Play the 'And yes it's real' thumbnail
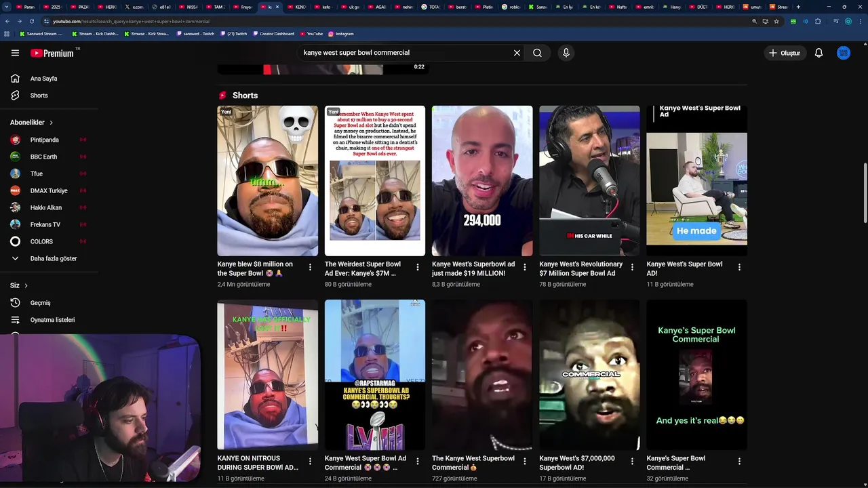Image resolution: width=868 pixels, height=488 pixels. (696, 375)
